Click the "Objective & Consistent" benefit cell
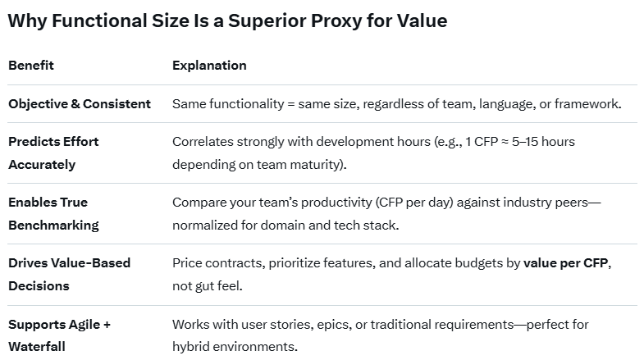The width and height of the screenshot is (644, 360). [80, 104]
